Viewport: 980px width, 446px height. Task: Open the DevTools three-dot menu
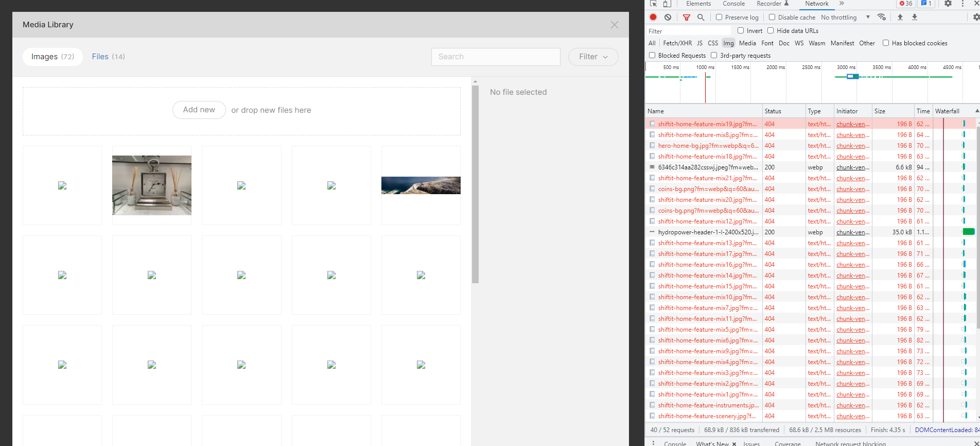962,4
